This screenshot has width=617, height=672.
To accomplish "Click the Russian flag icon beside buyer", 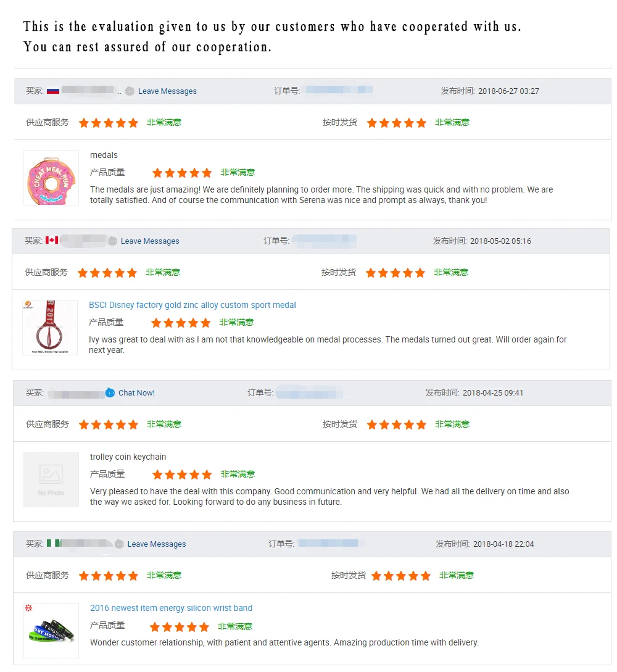I will tap(53, 91).
